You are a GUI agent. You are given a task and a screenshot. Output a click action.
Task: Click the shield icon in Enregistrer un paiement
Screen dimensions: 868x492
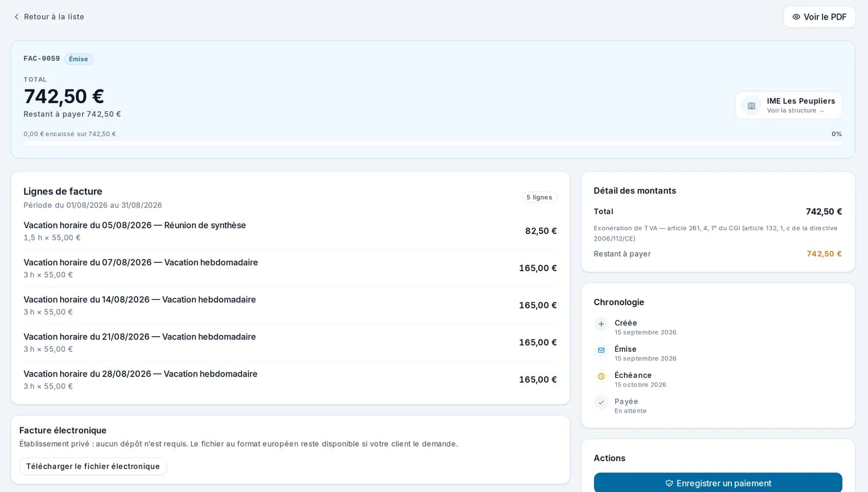pyautogui.click(x=669, y=483)
